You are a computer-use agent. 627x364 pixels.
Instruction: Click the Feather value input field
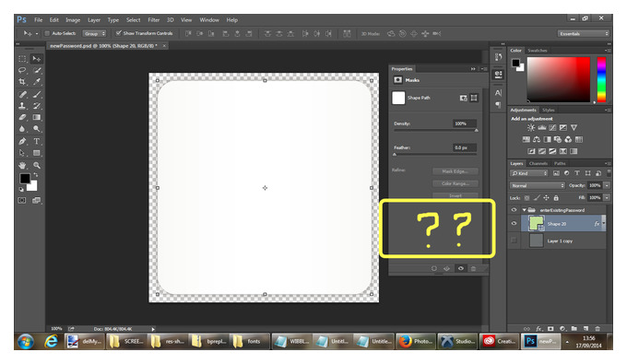tap(464, 147)
